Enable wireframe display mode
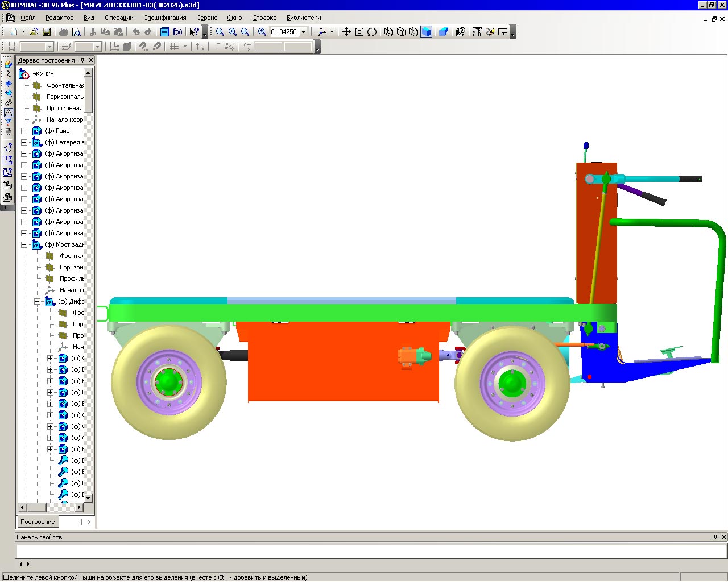 [x=388, y=32]
